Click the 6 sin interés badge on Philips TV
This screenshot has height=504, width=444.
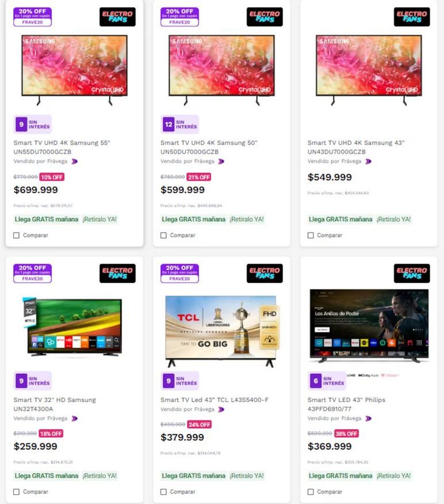coord(326,381)
